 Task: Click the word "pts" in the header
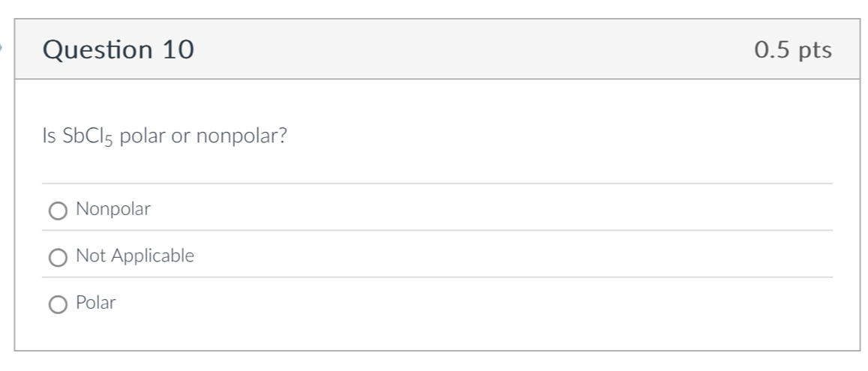coord(815,50)
